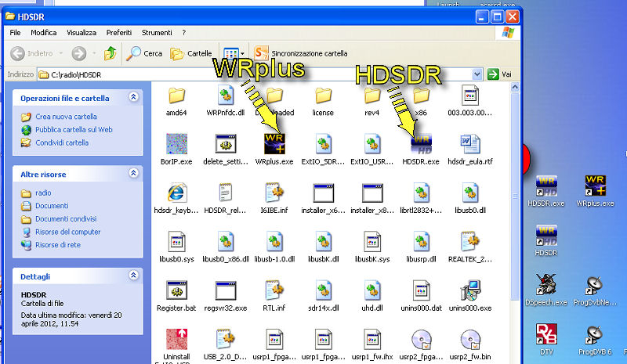The height and width of the screenshot is (364, 627).
Task: Click the Up one level toolbar icon
Action: (x=111, y=53)
